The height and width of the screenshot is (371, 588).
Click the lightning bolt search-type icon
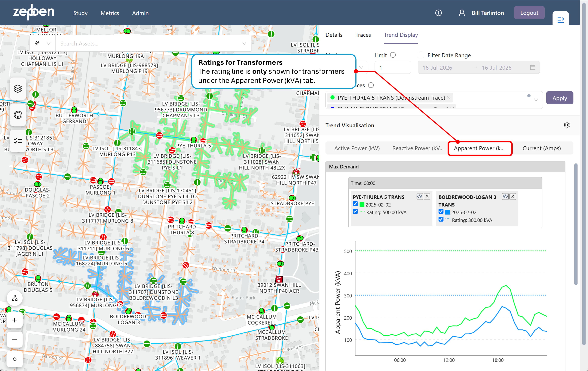pos(37,43)
